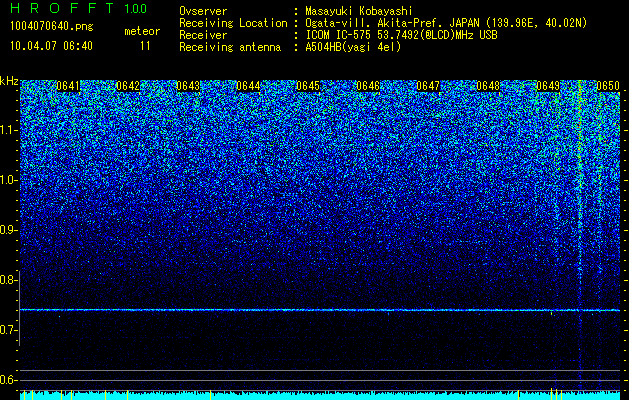Click the 0.8 frequency axis label
The width and height of the screenshot is (629, 400).
[7, 280]
